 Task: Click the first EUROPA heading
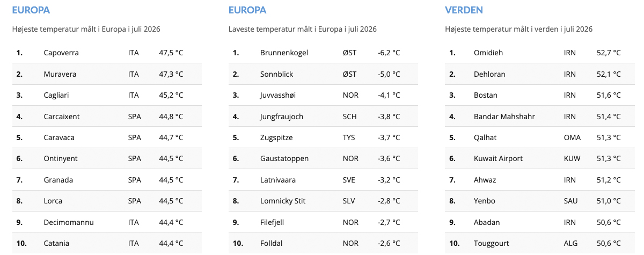[x=31, y=10]
